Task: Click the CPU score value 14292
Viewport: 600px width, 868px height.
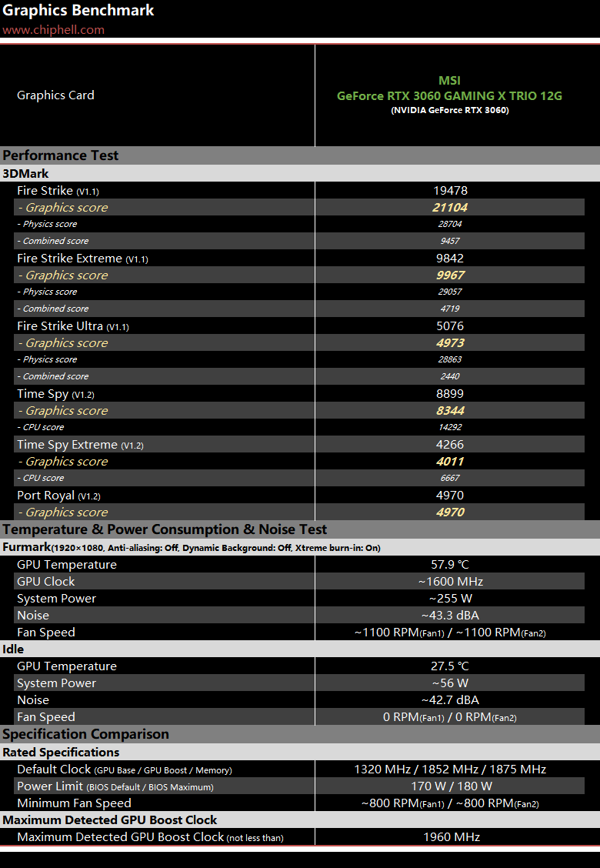Action: pos(449,427)
